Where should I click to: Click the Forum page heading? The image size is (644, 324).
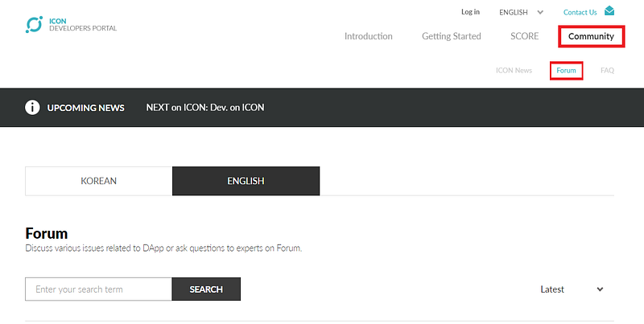click(47, 233)
